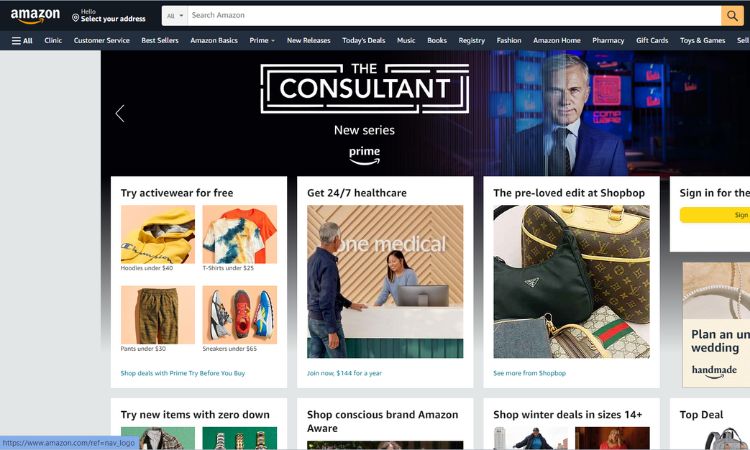Click the location pin address icon
Screen dimensions: 750x450
click(75, 18)
